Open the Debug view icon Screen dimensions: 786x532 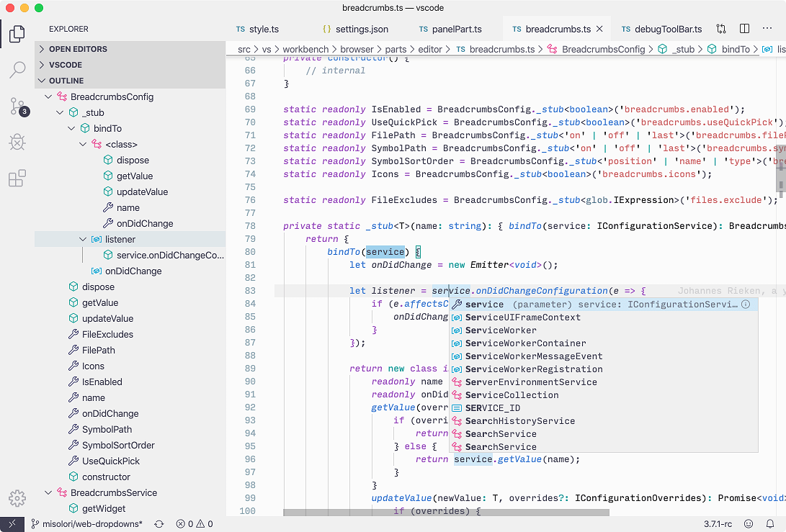[x=17, y=143]
